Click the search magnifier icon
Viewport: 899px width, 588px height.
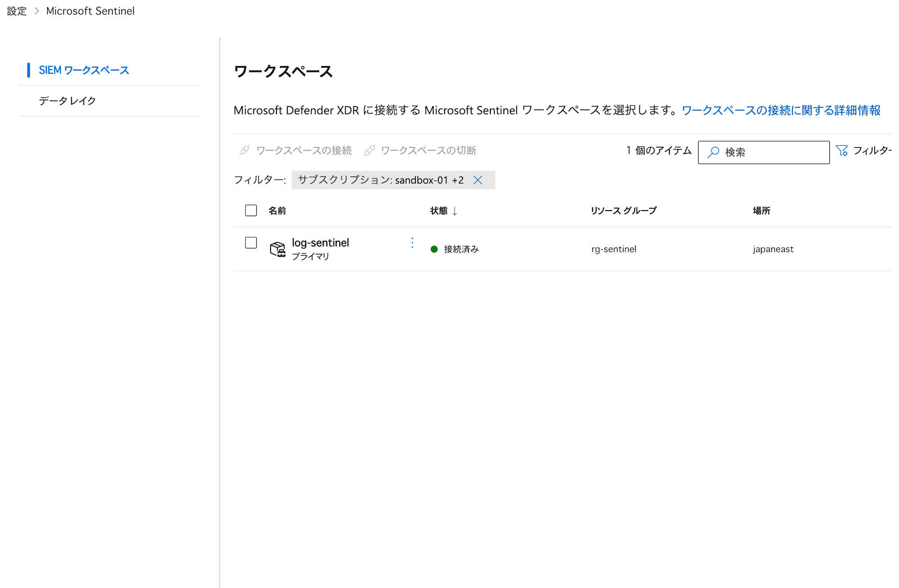point(713,152)
